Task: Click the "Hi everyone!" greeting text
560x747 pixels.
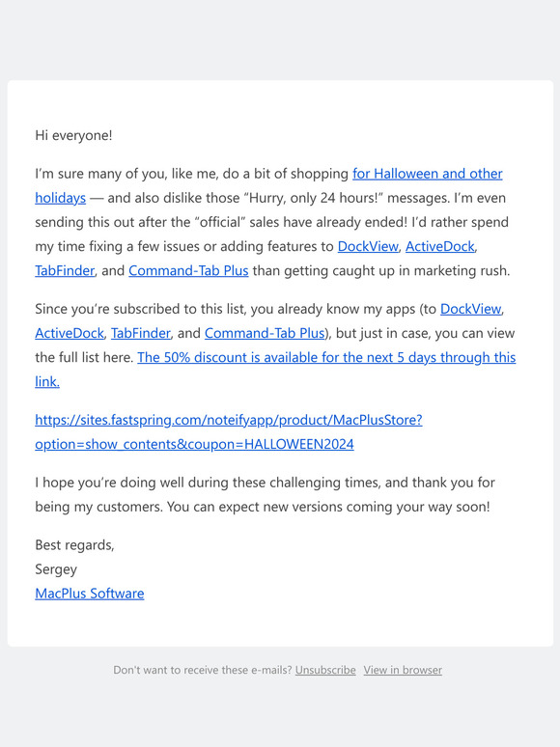Action: coord(74,135)
